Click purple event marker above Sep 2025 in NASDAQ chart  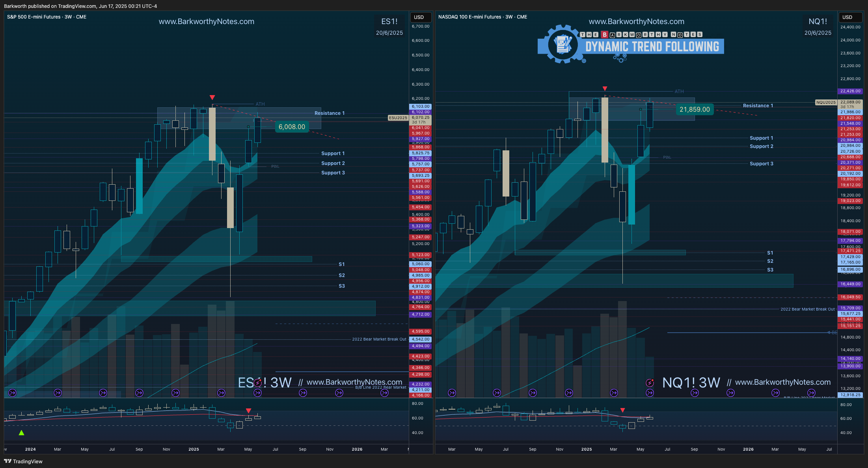pyautogui.click(x=695, y=393)
